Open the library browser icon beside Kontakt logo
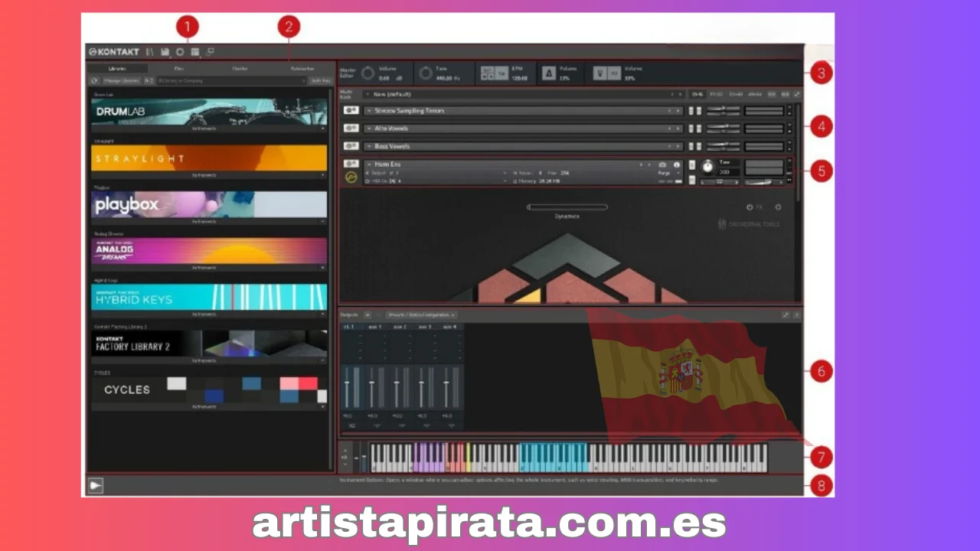The height and width of the screenshot is (551, 980). tap(149, 52)
